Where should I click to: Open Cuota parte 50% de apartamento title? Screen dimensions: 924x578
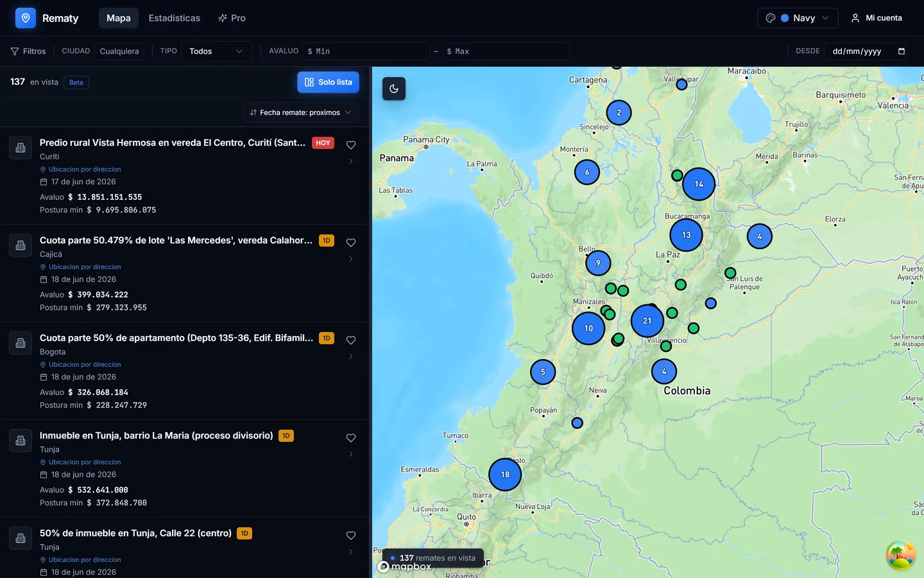pos(176,338)
